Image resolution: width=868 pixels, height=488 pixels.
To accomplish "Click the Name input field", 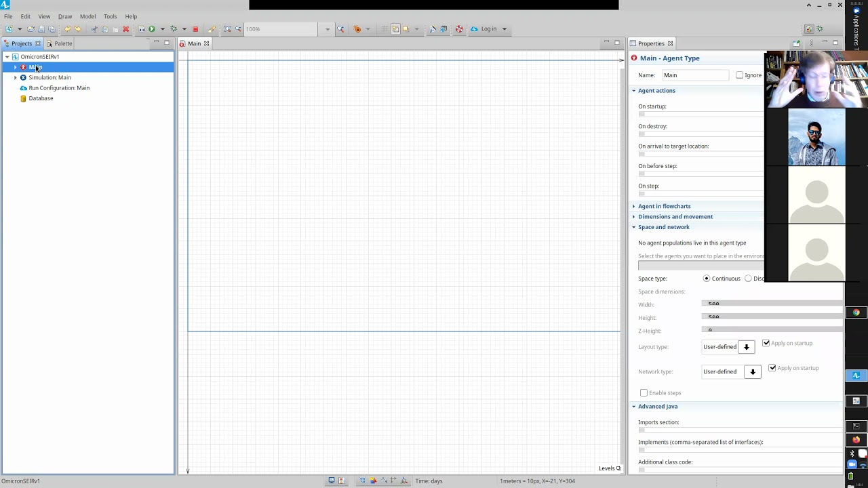I will coord(695,75).
